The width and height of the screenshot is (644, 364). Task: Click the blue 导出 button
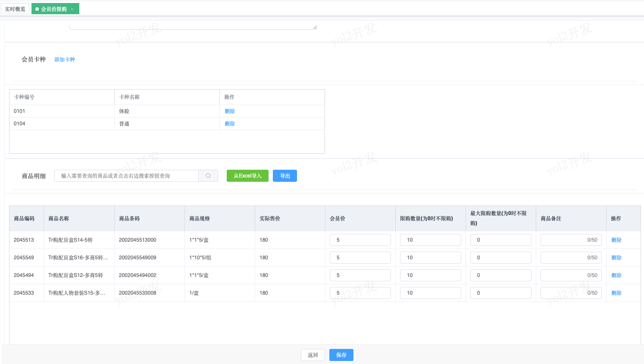(x=285, y=176)
